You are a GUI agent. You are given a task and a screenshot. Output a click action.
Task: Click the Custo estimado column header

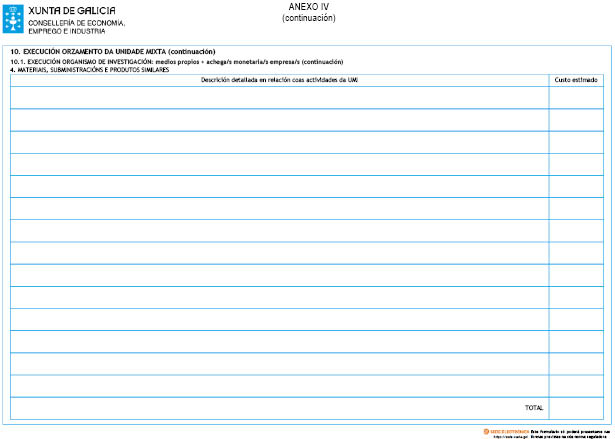[576, 79]
